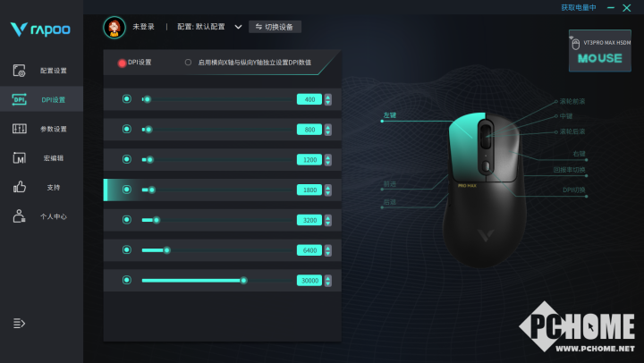Adjust the 800 DPI value stepper arrows
The width and height of the screenshot is (644, 363).
click(327, 130)
